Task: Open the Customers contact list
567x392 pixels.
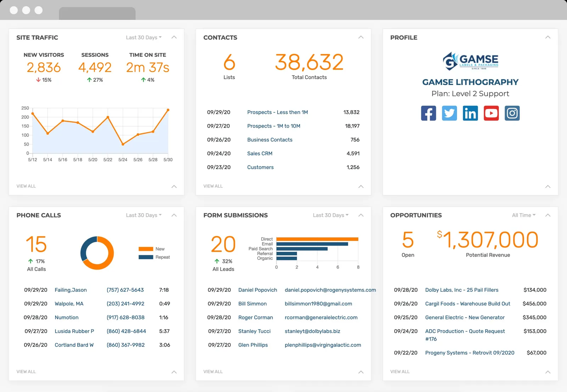Action: [x=260, y=167]
